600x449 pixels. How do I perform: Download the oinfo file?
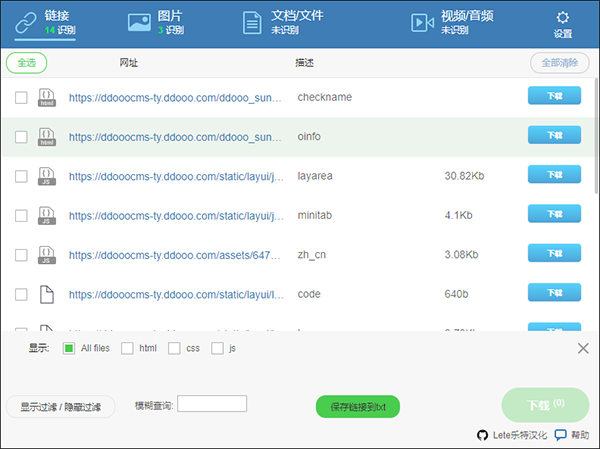pos(554,135)
